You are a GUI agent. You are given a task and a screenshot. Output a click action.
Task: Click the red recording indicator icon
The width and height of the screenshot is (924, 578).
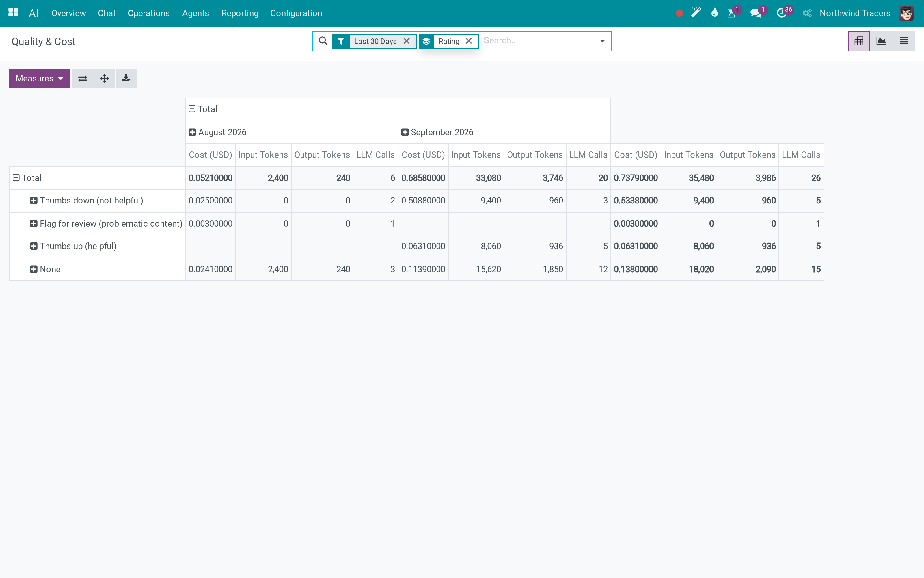[679, 13]
